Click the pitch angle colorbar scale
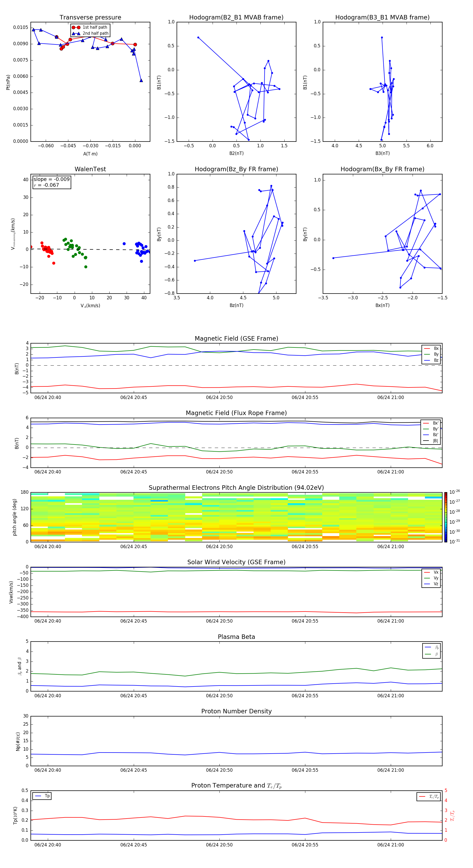This screenshot has height=868, width=473. [x=446, y=517]
